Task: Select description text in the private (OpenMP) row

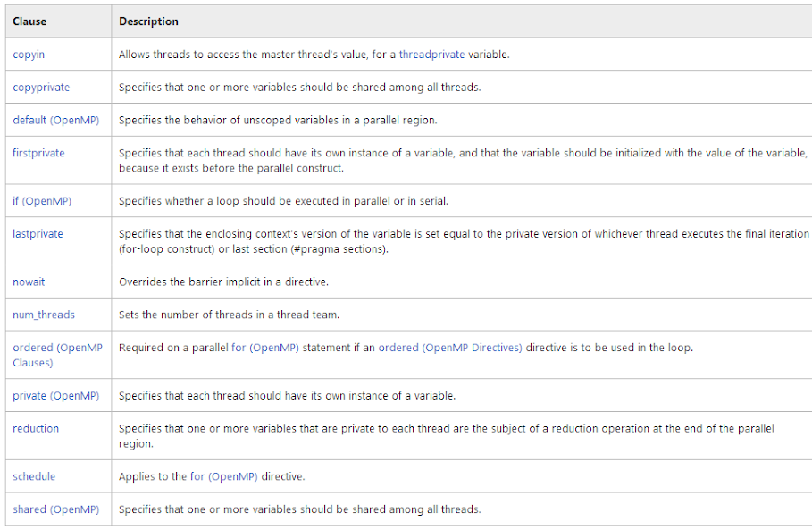Action: point(287,395)
